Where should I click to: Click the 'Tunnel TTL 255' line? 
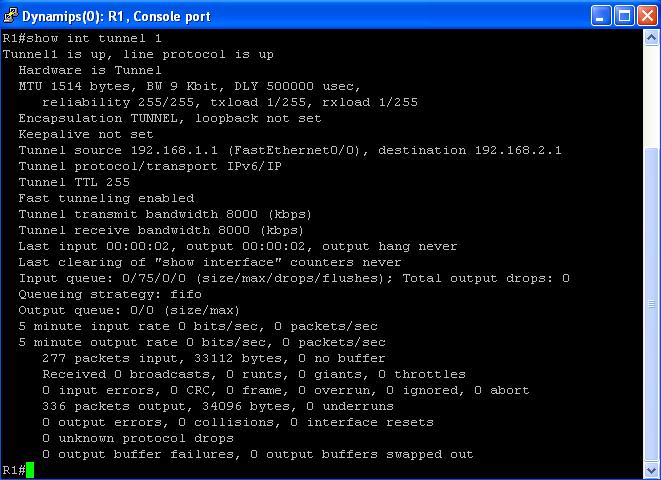(74, 182)
